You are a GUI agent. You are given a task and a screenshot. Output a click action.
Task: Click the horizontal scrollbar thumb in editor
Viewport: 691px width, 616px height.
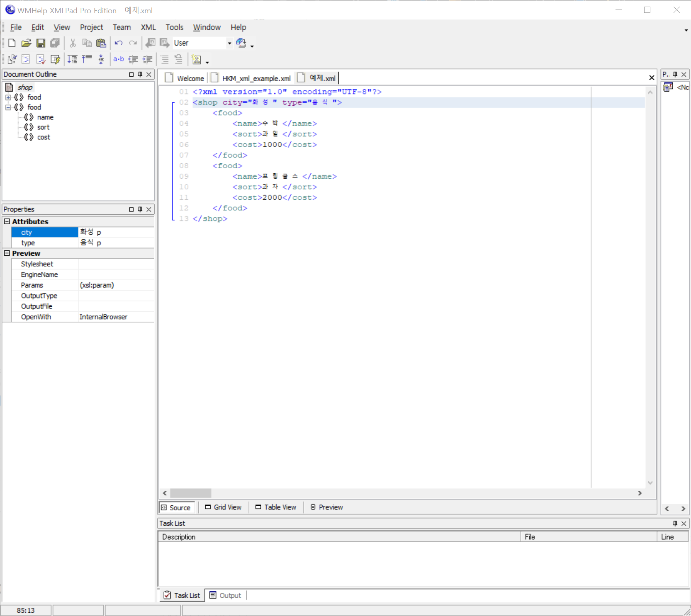coord(191,493)
